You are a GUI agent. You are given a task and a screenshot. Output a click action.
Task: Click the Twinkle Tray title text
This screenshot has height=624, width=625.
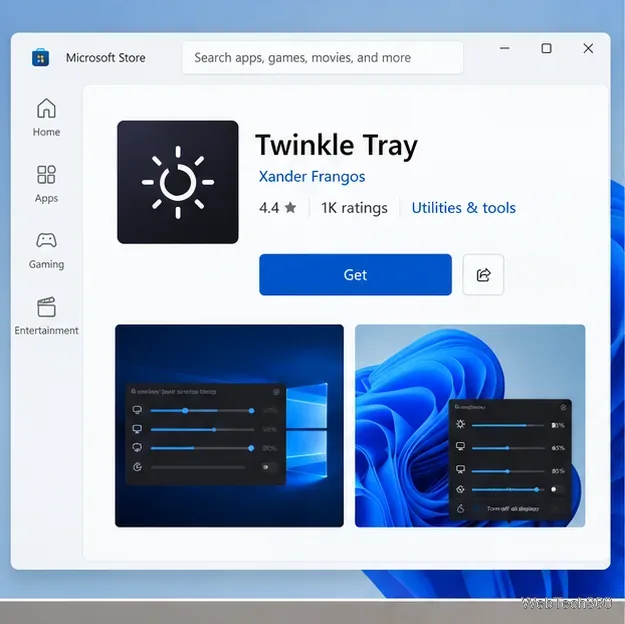[x=336, y=145]
